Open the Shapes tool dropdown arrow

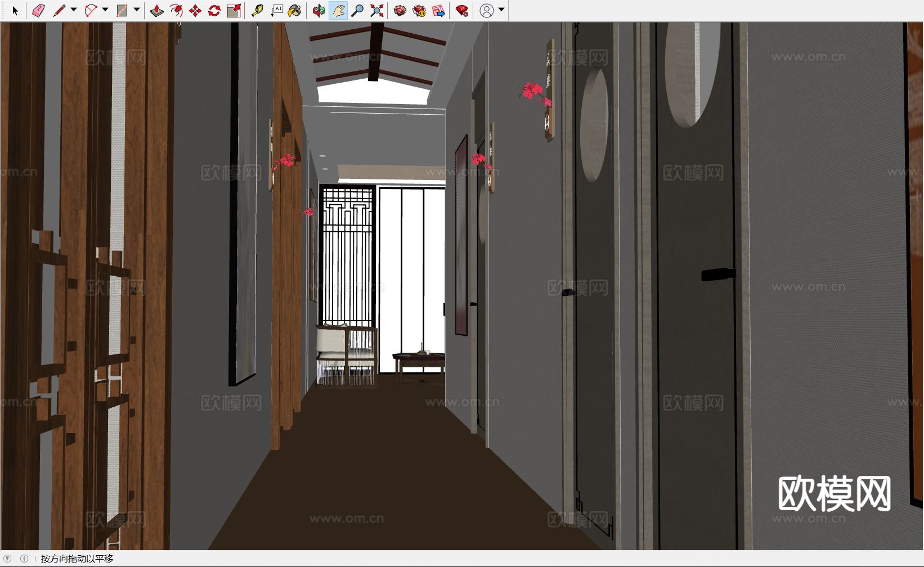pos(136,10)
